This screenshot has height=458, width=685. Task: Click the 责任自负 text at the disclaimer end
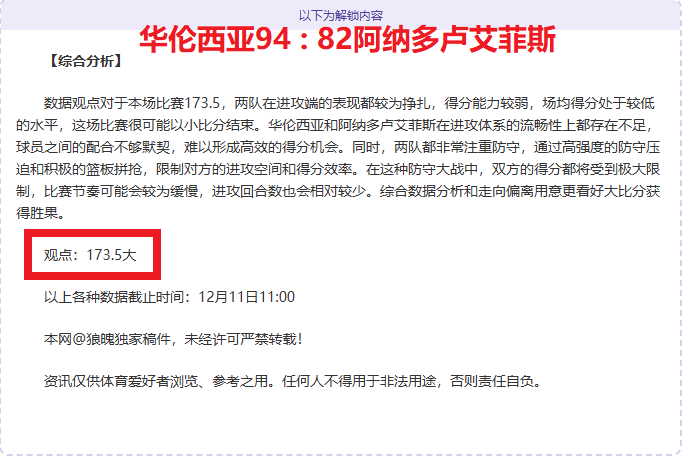click(506, 382)
